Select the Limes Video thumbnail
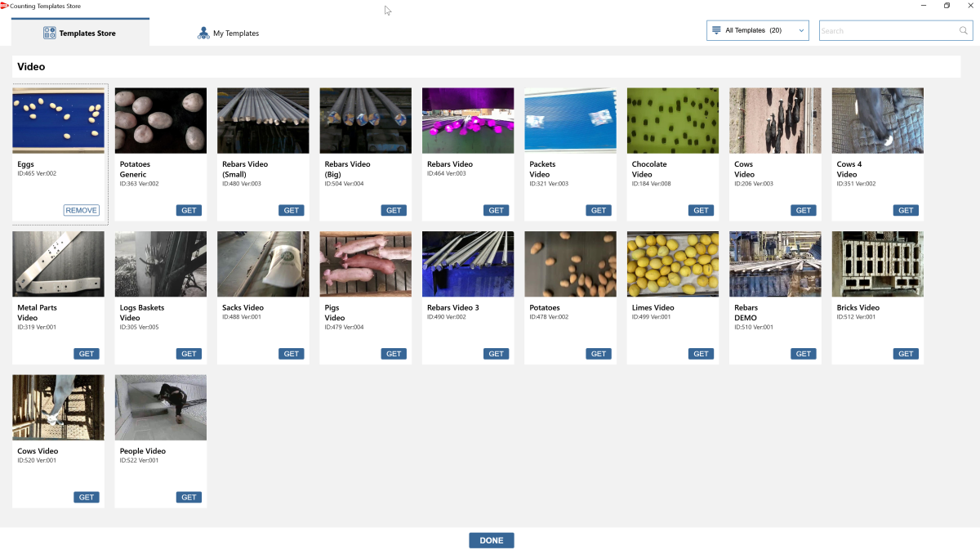Image resolution: width=980 pixels, height=550 pixels. coord(673,264)
